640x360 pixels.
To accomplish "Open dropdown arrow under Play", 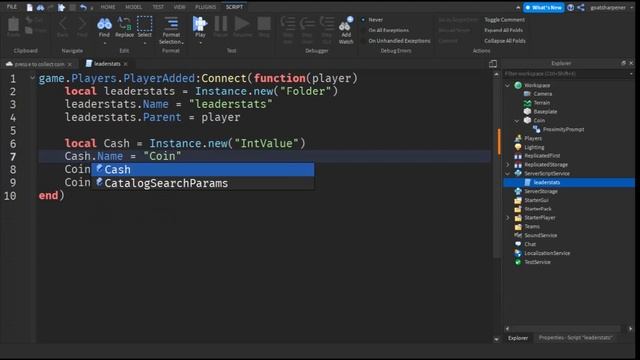I will 200,43.
